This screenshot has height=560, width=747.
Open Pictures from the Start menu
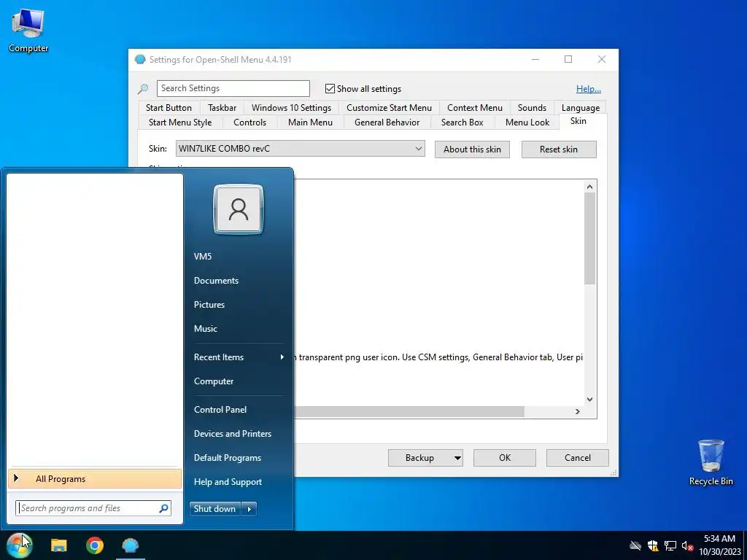click(x=239, y=305)
